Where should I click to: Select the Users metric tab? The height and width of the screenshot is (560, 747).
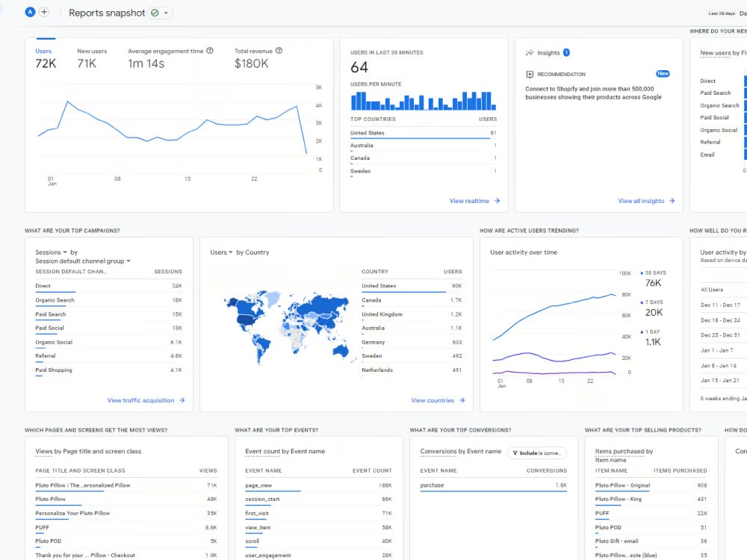click(46, 58)
